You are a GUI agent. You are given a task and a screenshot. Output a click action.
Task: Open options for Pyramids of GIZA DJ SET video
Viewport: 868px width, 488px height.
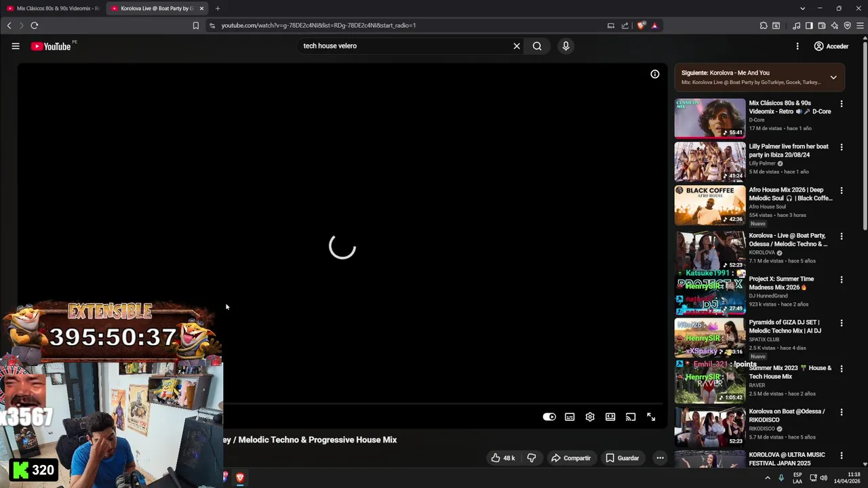(842, 323)
